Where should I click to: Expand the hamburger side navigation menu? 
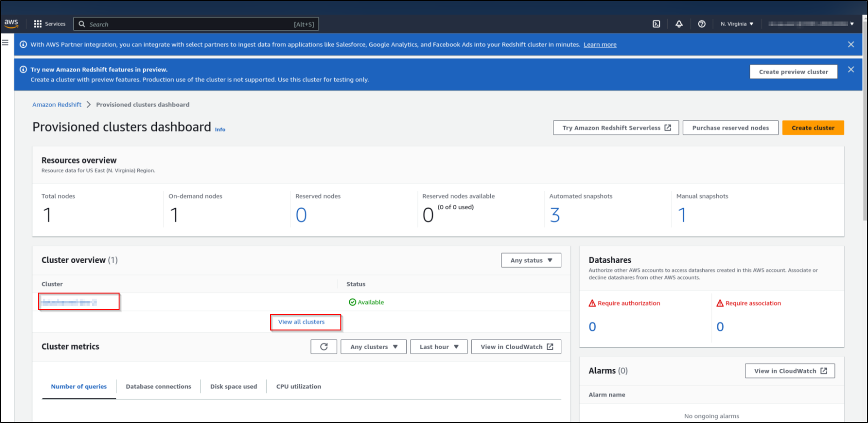[x=6, y=43]
